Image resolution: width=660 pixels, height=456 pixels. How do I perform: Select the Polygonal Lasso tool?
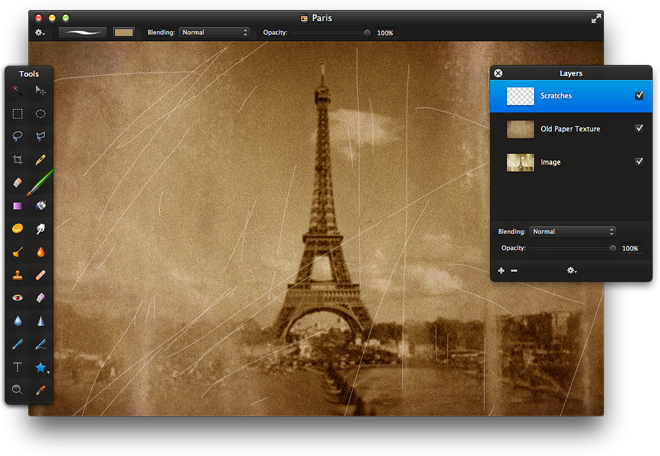tap(40, 136)
